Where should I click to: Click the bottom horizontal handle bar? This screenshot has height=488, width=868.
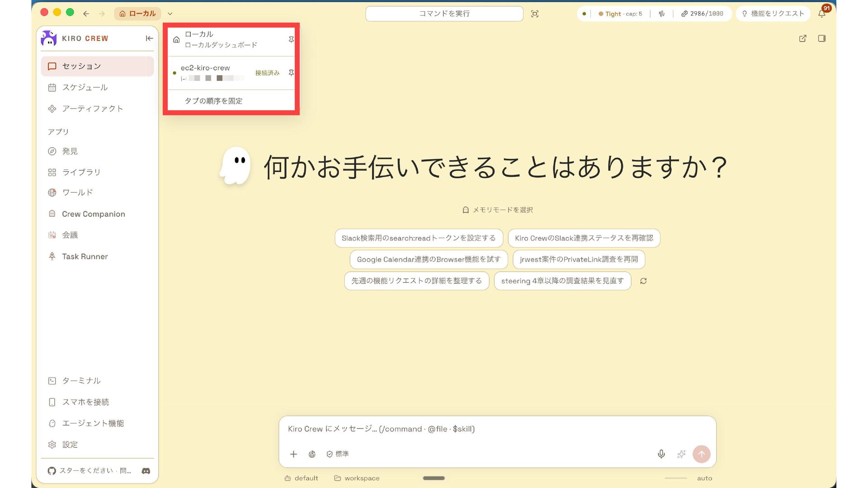point(434,478)
